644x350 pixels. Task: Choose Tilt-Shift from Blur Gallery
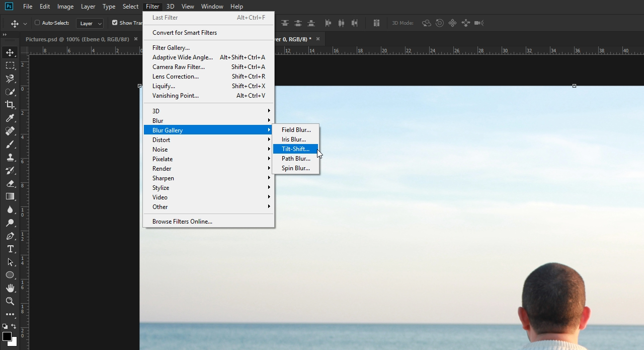295,149
